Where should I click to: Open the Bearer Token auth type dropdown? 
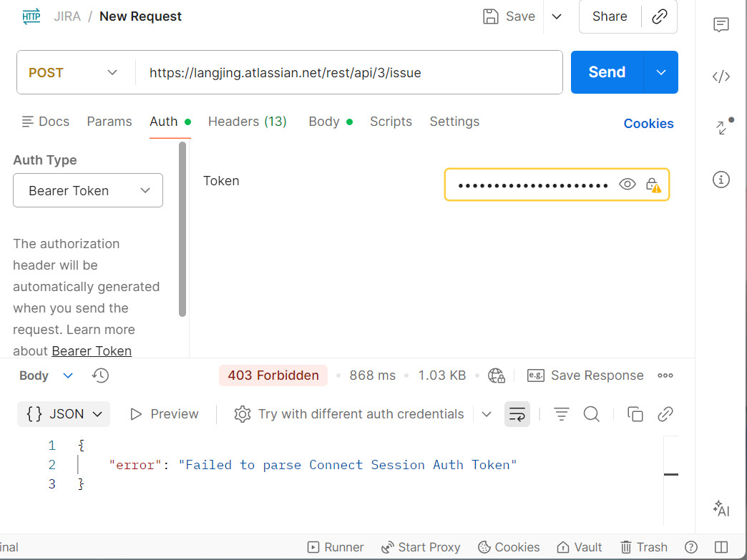pos(88,190)
